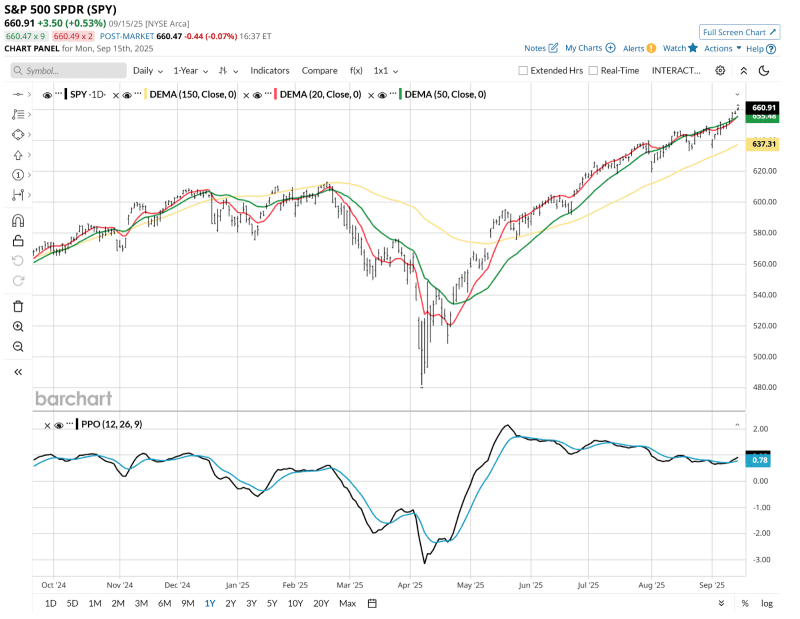Image resolution: width=800 pixels, height=619 pixels.
Task: Zoom in using the magnifier plus icon
Action: [x=18, y=326]
